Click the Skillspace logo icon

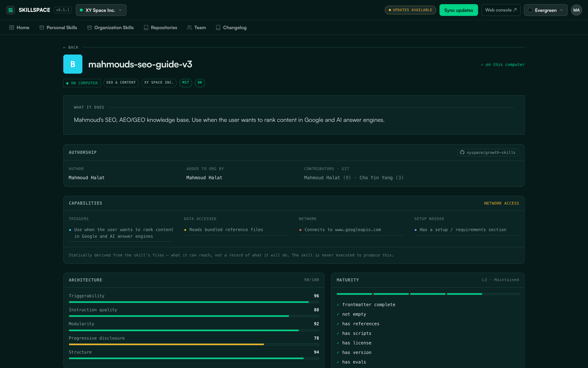(x=10, y=10)
